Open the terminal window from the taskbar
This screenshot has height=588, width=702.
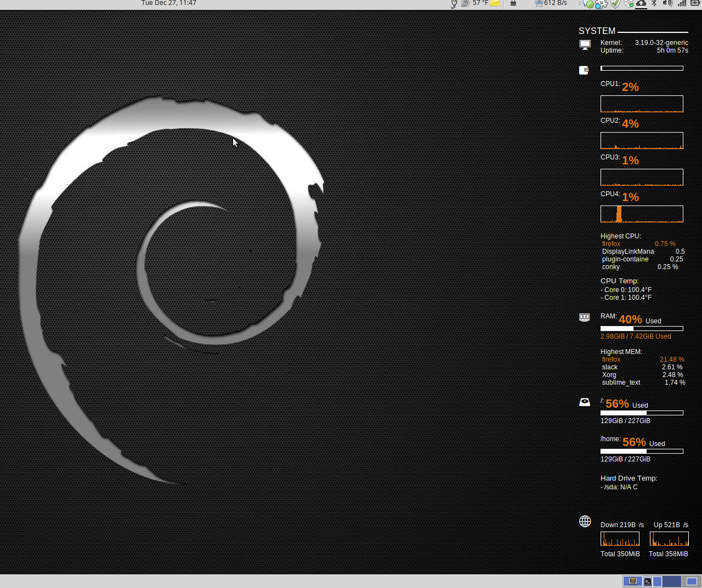click(647, 581)
